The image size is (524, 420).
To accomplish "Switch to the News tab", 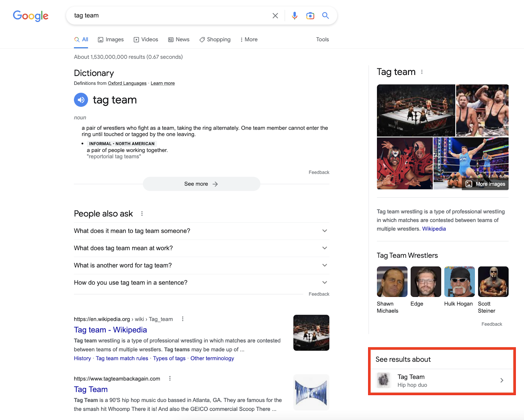I will click(x=179, y=40).
